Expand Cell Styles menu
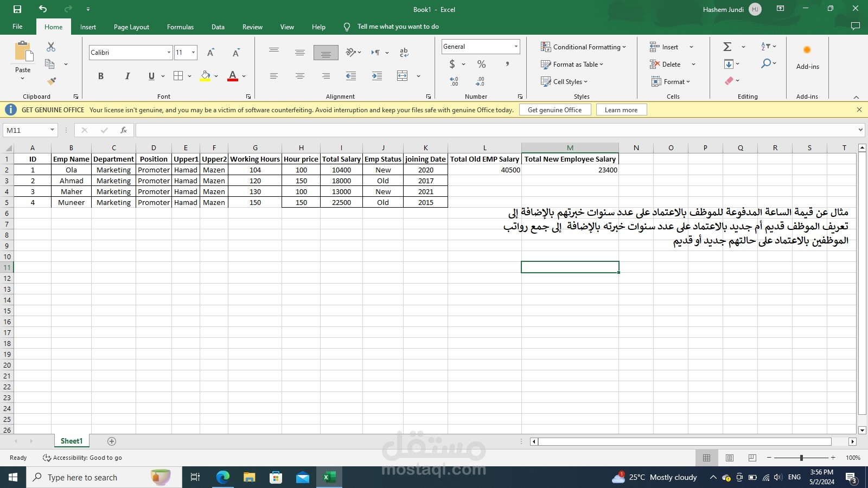868x488 pixels. (x=564, y=82)
